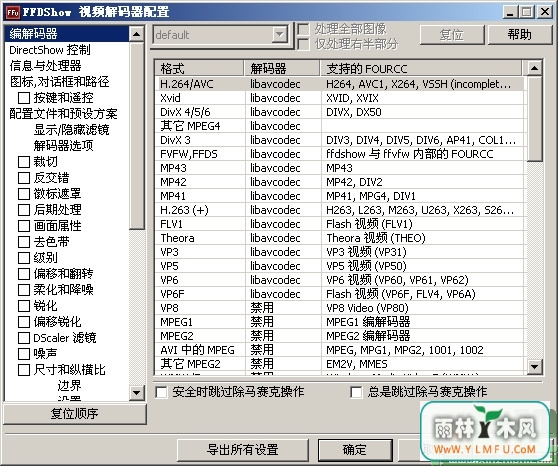
Task: Click 支持的 FOURCC column header
Action: (421, 68)
